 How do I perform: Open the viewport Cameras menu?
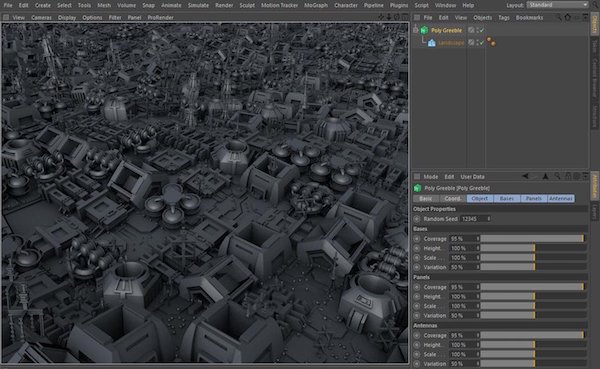[41, 18]
